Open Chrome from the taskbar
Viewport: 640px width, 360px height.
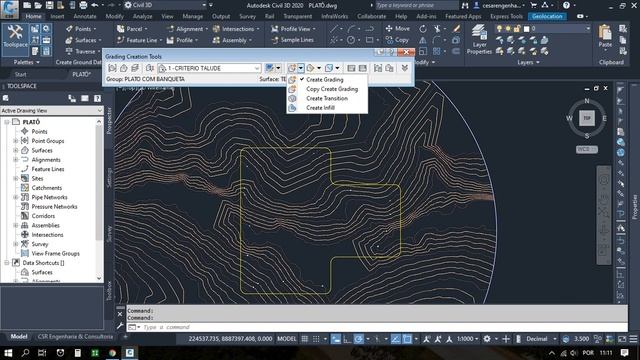click(x=112, y=353)
